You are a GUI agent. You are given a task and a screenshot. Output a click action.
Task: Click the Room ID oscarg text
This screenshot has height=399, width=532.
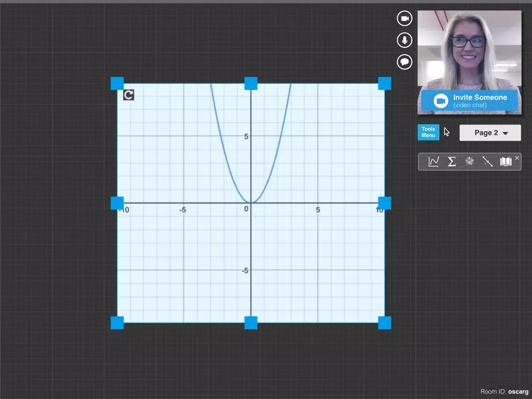click(504, 392)
